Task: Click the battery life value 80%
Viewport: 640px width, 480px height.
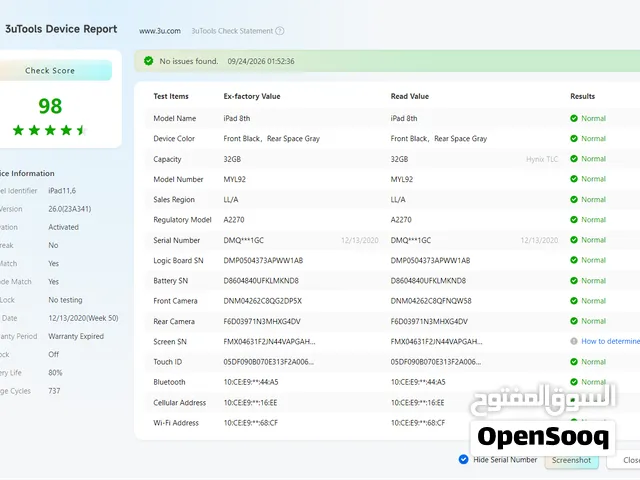Action: tap(55, 373)
